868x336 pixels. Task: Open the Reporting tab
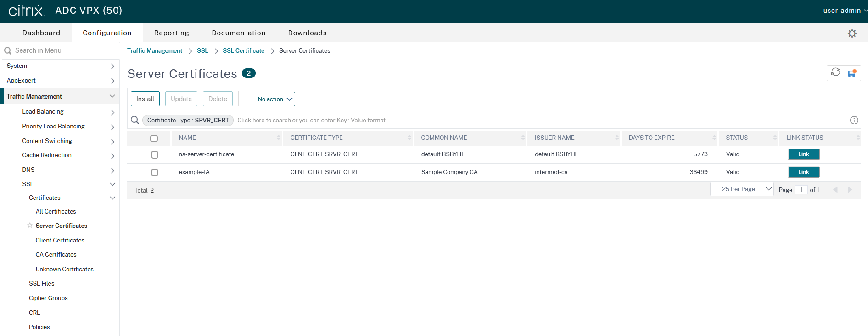pos(171,33)
